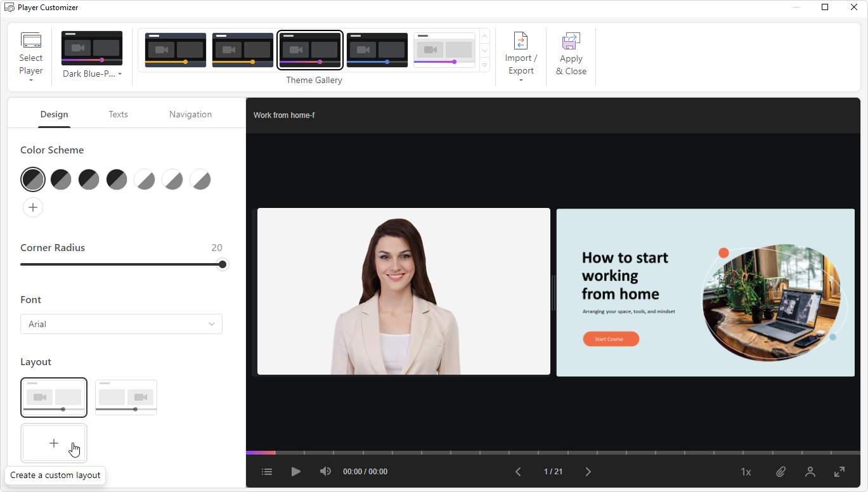Click the 1 / 21 slide counter

[x=553, y=472]
